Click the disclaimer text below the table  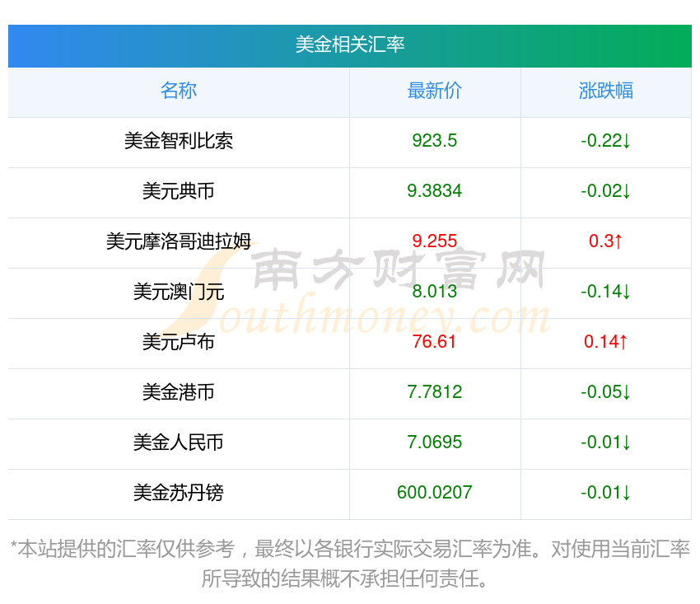(350, 563)
